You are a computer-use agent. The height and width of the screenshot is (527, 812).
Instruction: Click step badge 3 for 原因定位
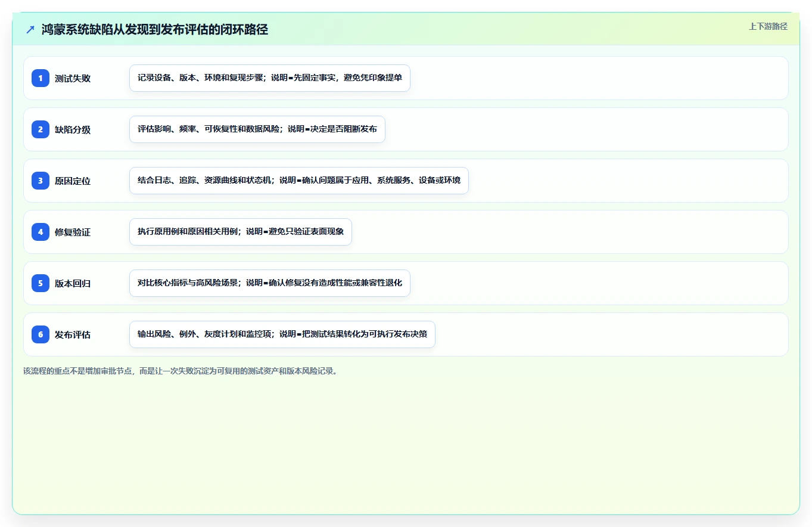pyautogui.click(x=41, y=181)
